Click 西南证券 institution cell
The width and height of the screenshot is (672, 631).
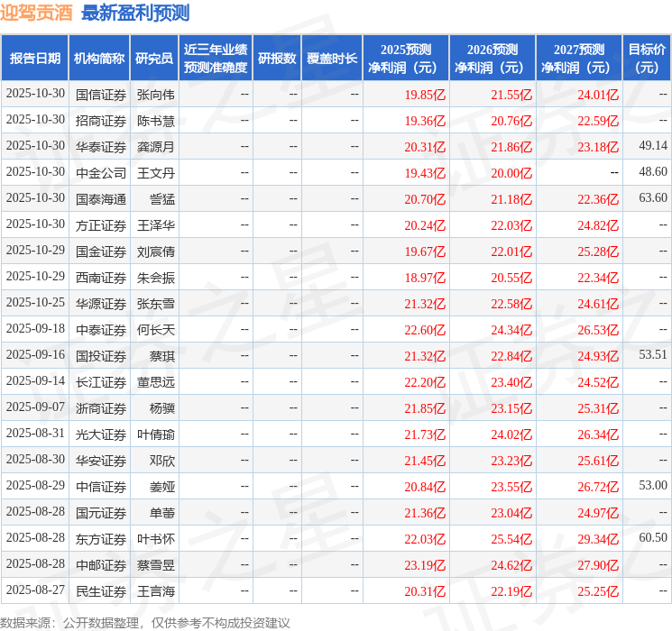click(x=101, y=278)
